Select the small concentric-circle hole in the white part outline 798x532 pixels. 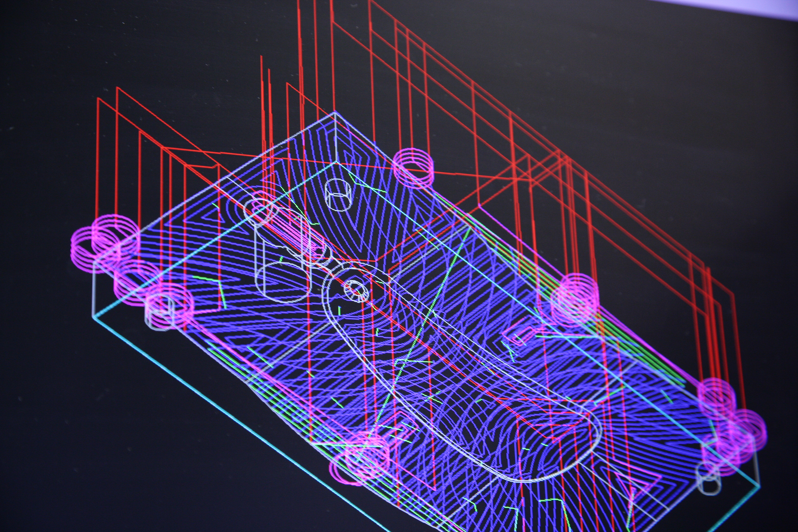[x=356, y=291]
